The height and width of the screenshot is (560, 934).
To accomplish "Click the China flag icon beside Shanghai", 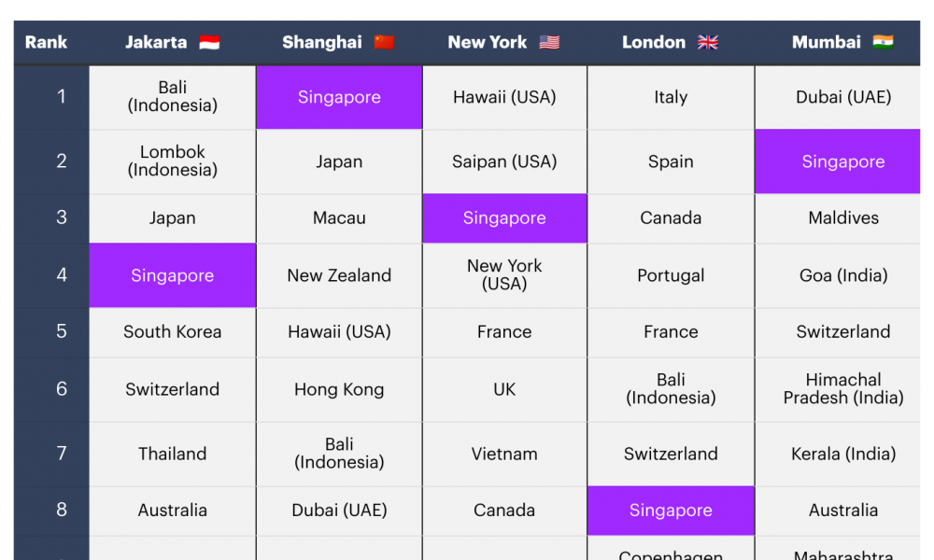I will [384, 43].
